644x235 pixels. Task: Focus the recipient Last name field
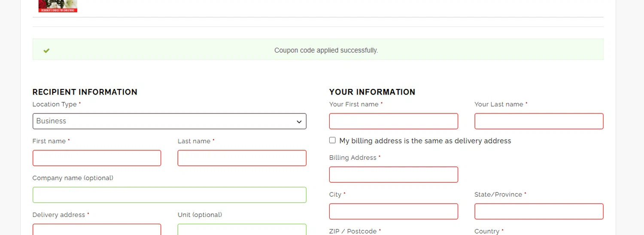(242, 158)
